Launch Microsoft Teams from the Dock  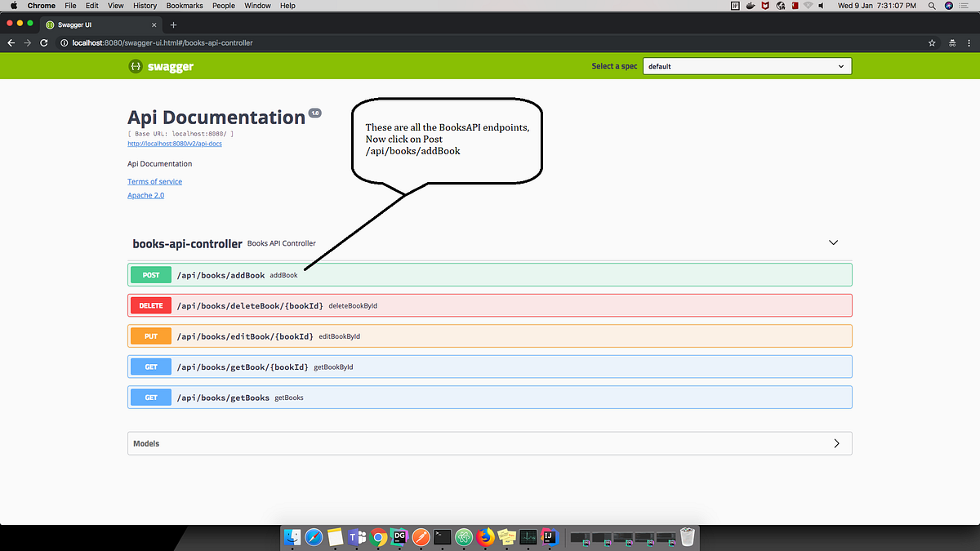(x=356, y=536)
